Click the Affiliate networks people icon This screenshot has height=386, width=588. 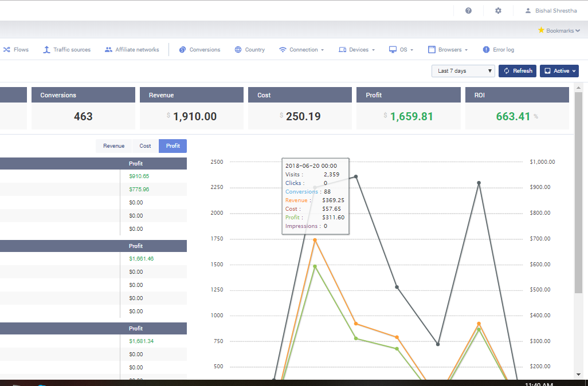tap(108, 50)
